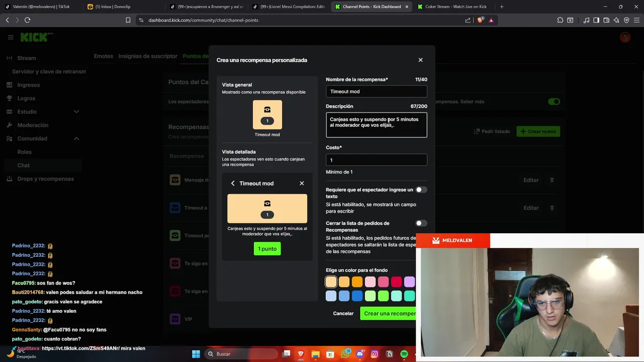Delete the Timeout reward with trash icon

[552, 208]
